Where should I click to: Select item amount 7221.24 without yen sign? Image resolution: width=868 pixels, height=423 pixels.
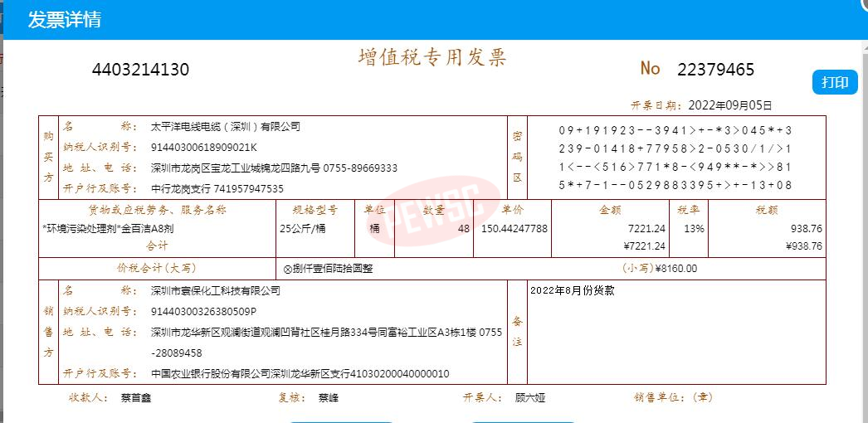pyautogui.click(x=647, y=228)
